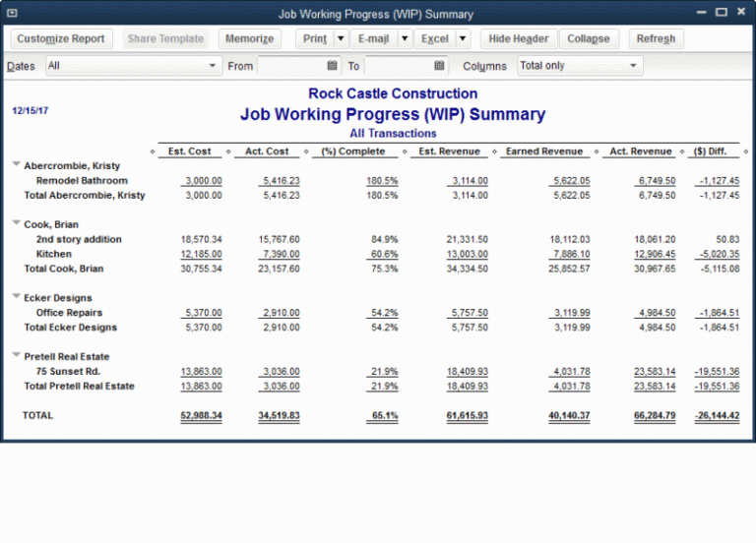Collapse the Ecker Designs group

[x=17, y=296]
